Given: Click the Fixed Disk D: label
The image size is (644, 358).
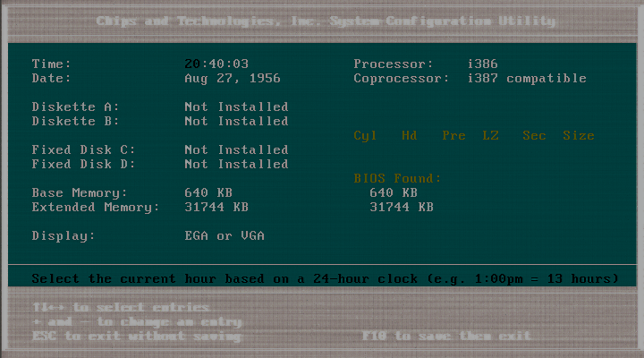Looking at the screenshot, I should click(x=83, y=164).
